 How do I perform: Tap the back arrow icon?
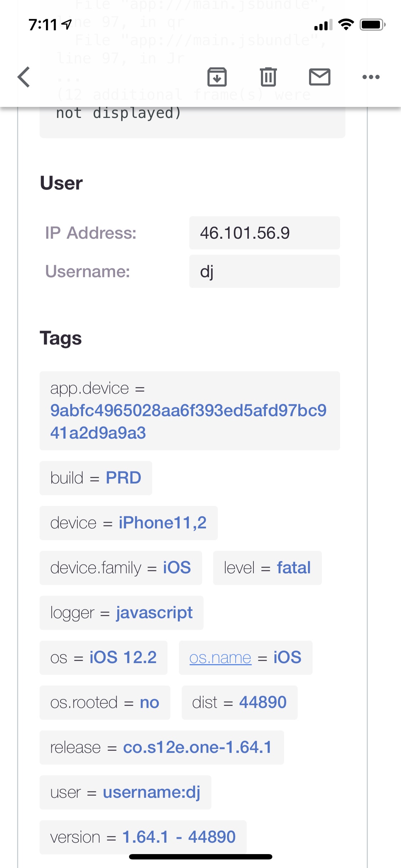pos(24,77)
